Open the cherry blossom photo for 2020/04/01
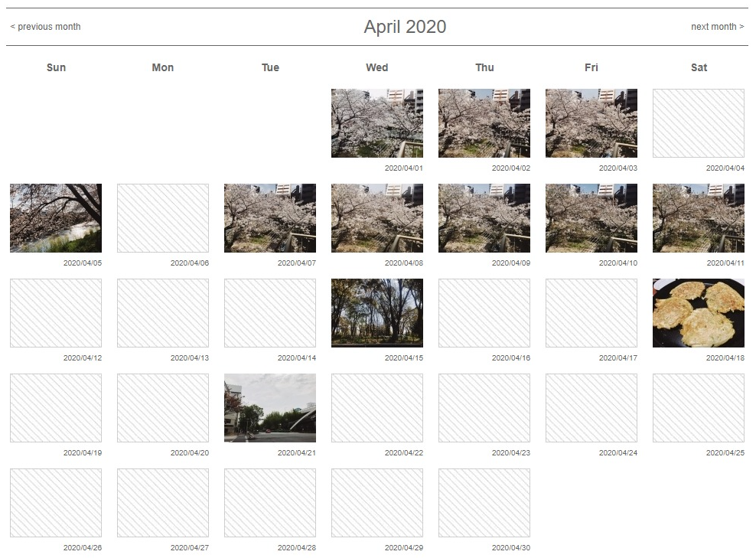 click(x=376, y=123)
